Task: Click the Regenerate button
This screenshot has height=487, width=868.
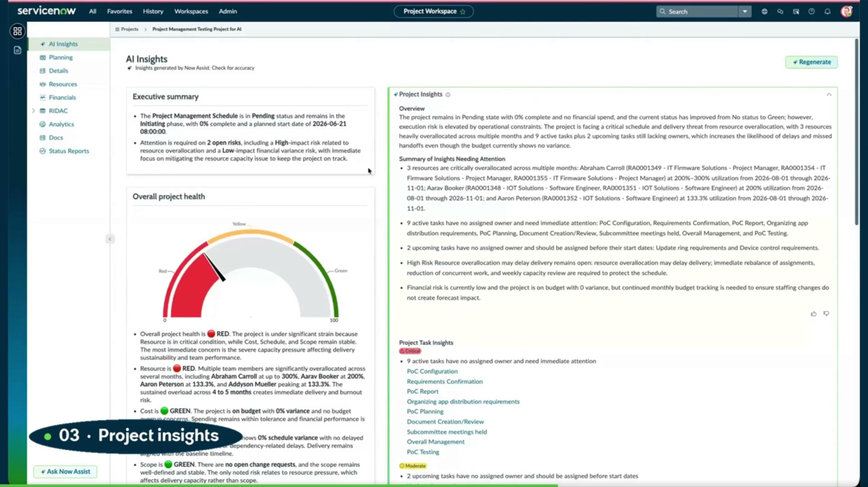Action: click(811, 62)
